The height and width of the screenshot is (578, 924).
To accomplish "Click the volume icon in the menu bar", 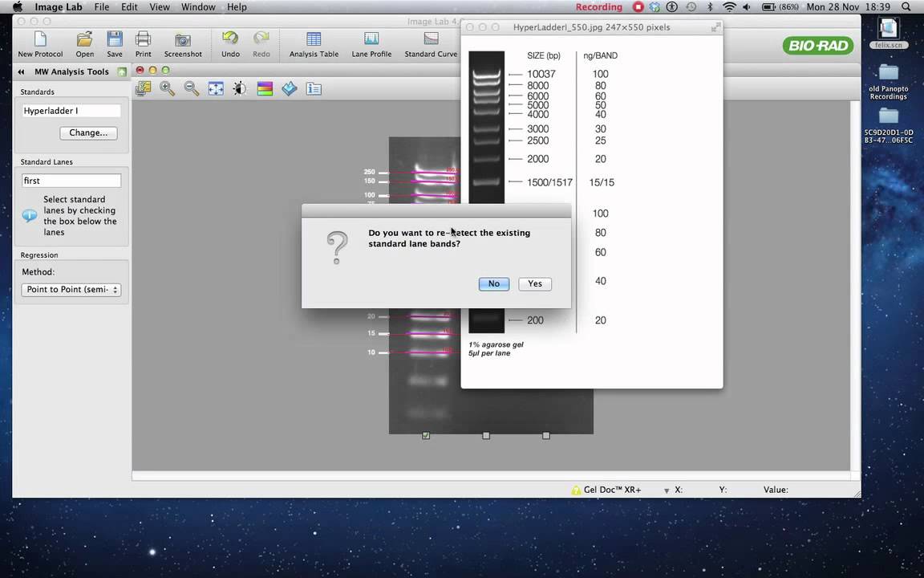I will (747, 7).
